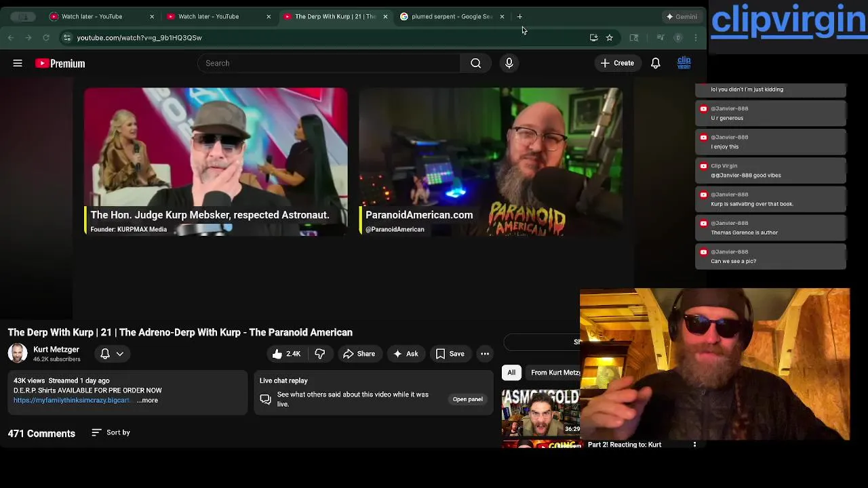The width and height of the screenshot is (868, 488).
Task: Reload the page
Action: pos(46,38)
